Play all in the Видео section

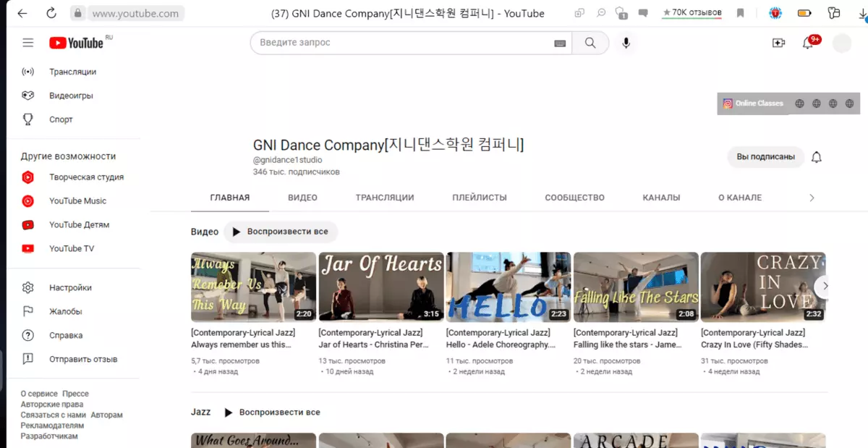(x=280, y=232)
